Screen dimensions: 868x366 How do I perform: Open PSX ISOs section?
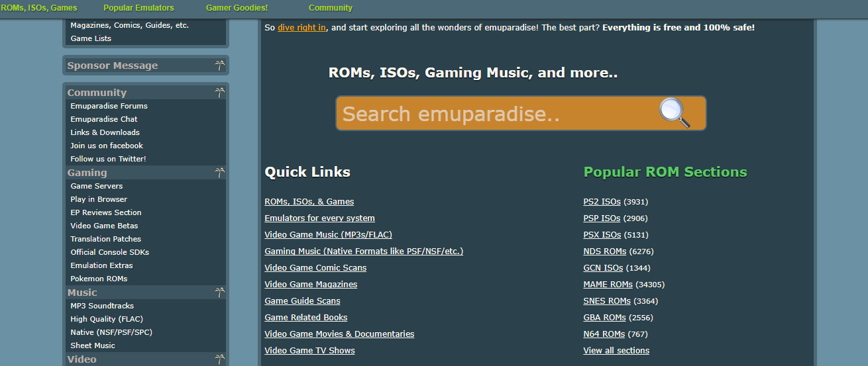[x=602, y=235]
